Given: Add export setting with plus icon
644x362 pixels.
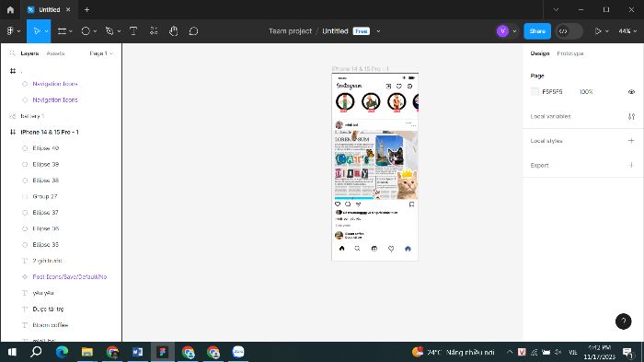Looking at the screenshot, I should coord(631,166).
